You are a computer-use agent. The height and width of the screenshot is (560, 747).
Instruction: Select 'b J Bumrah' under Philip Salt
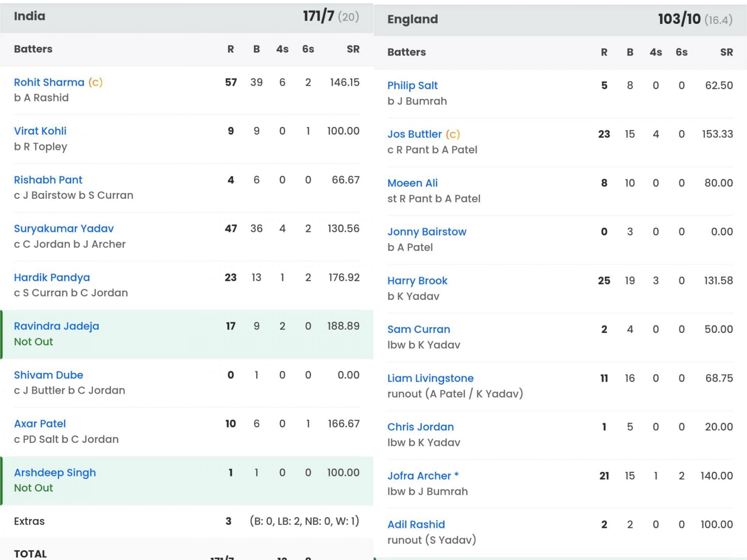click(x=417, y=101)
